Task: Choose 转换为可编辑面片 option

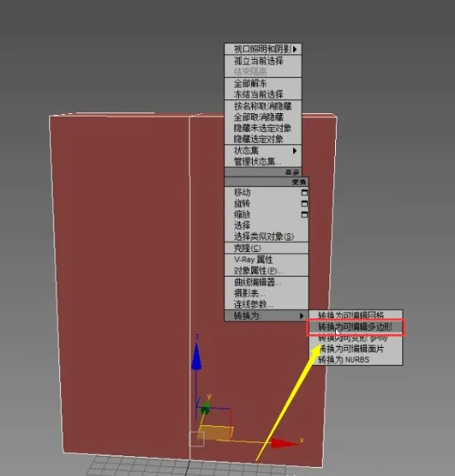Action: [x=356, y=349]
